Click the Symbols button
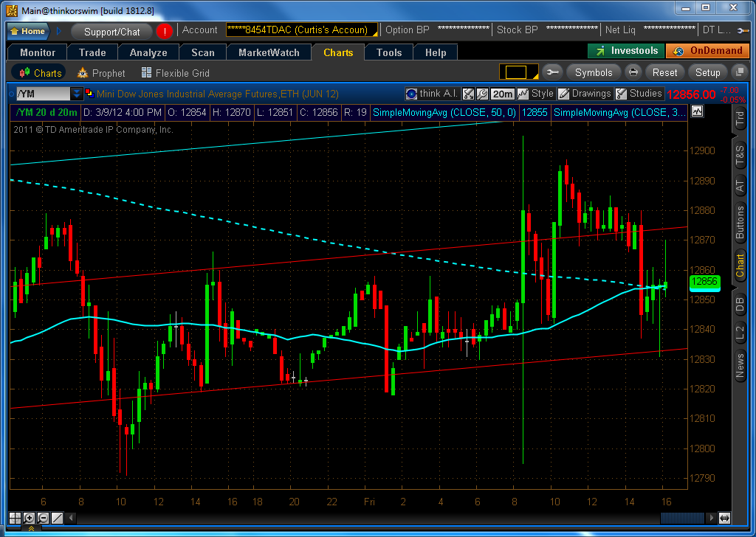The width and height of the screenshot is (756, 537). point(594,72)
